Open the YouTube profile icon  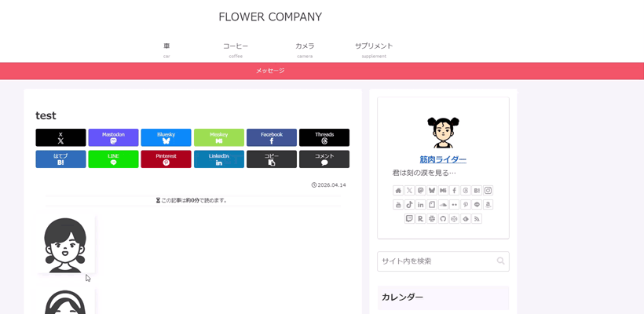pos(398,205)
